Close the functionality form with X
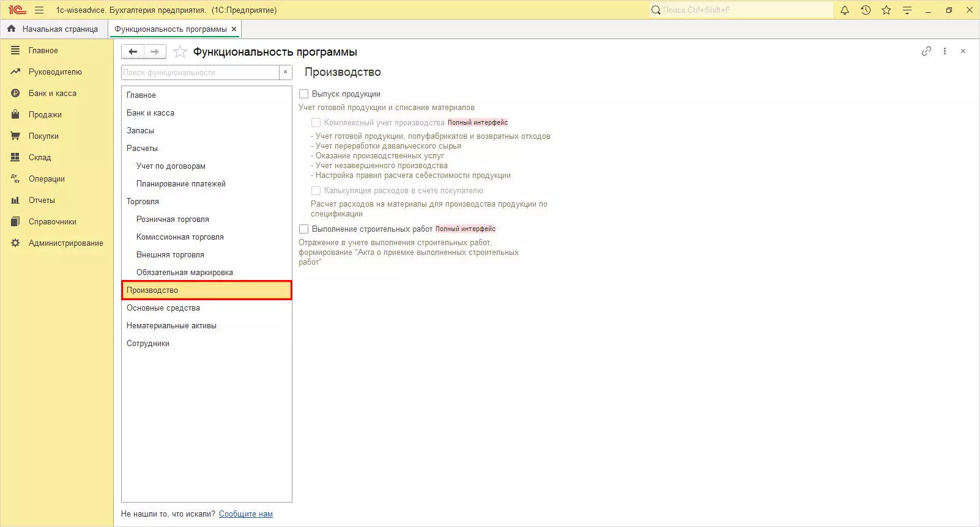980x527 pixels. pyautogui.click(x=963, y=51)
